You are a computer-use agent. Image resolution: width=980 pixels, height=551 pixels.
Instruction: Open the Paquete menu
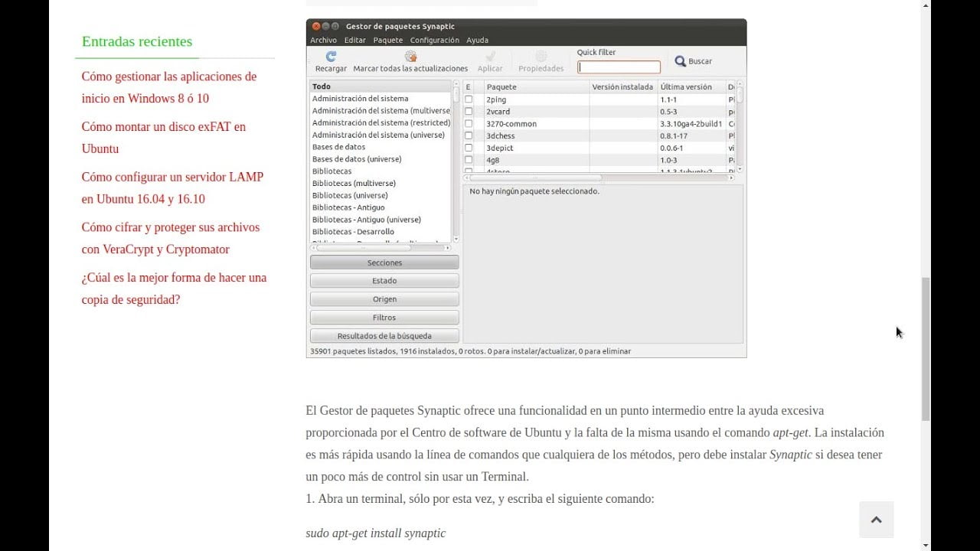point(387,40)
